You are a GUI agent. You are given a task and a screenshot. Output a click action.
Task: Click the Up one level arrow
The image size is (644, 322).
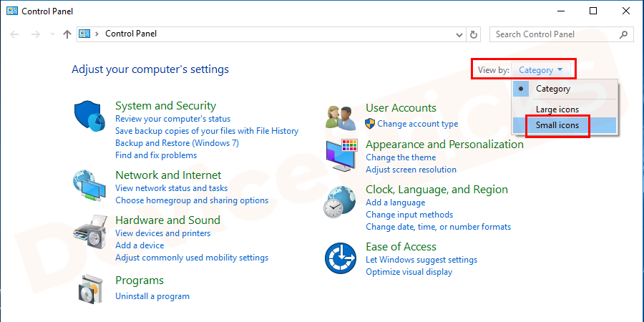tap(67, 34)
